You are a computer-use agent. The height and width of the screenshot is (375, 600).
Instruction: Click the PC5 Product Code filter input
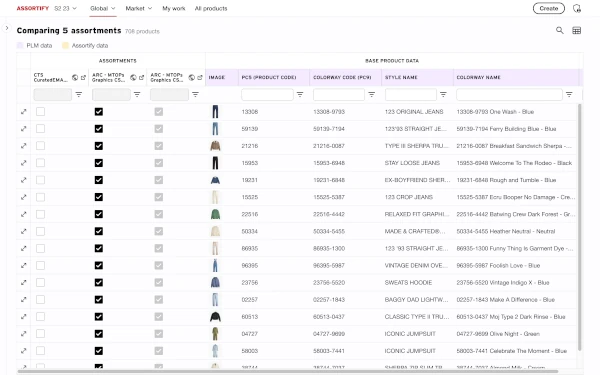click(267, 95)
